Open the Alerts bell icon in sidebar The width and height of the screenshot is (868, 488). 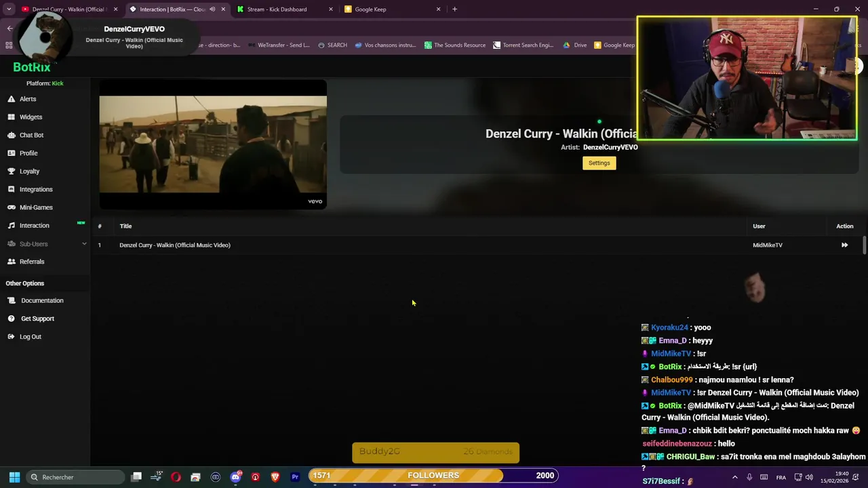pos(12,99)
